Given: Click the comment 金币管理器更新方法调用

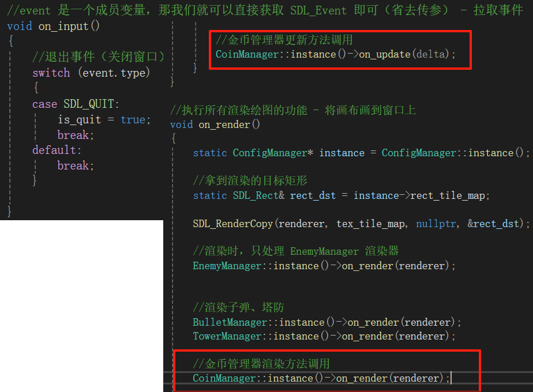Looking at the screenshot, I should [284, 40].
